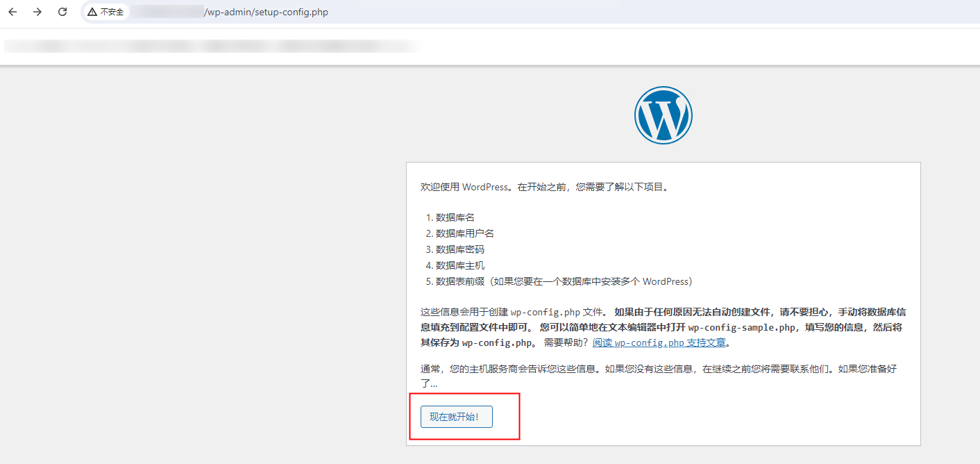Click the 数据库名 list item
This screenshot has height=464, width=980.
coord(455,217)
